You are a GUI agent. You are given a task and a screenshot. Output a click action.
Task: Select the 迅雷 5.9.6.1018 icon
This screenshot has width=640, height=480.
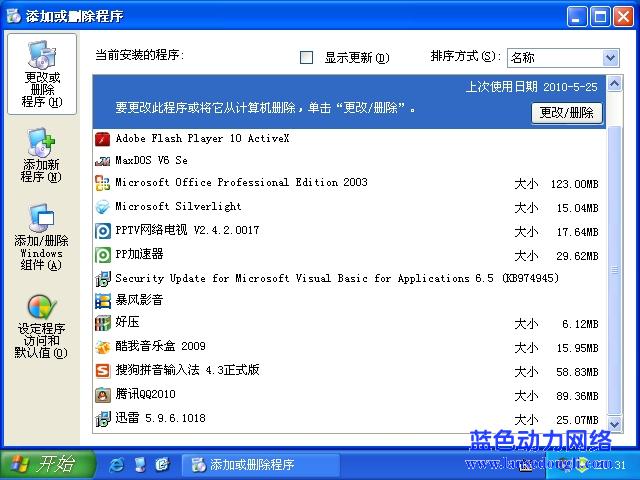click(x=102, y=418)
